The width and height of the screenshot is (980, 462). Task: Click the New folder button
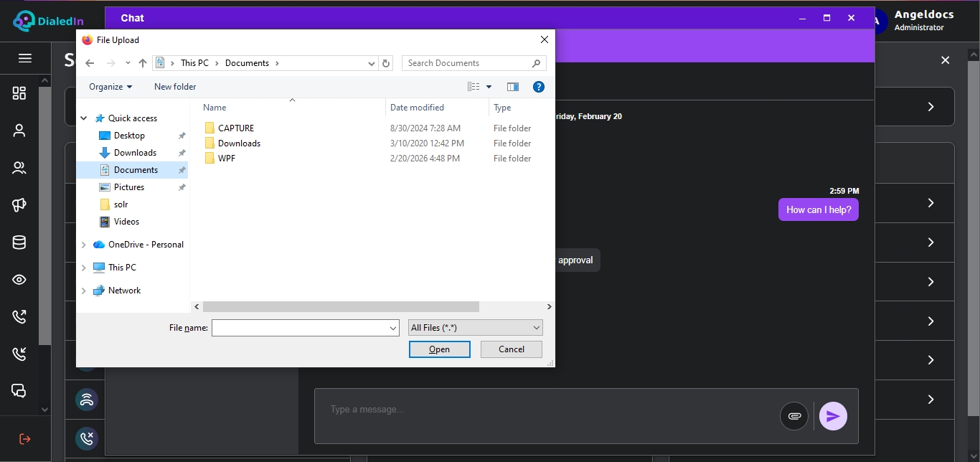(x=175, y=87)
